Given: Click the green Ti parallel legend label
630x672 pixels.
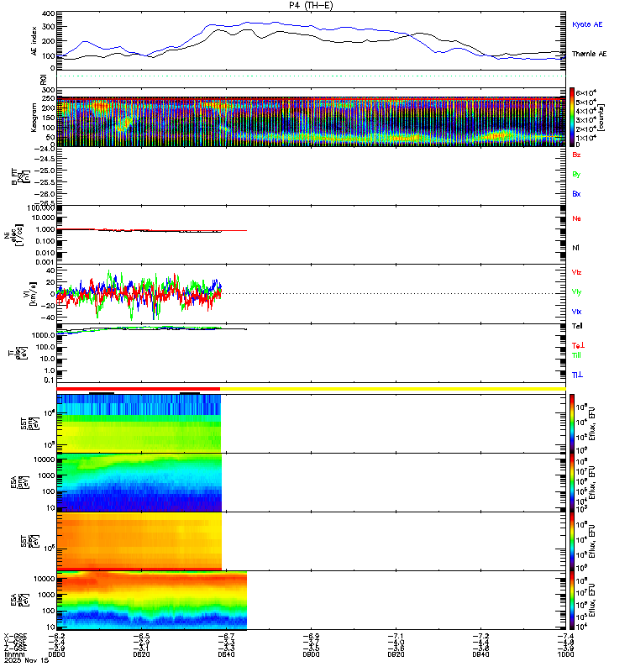Looking at the screenshot, I should click(576, 355).
